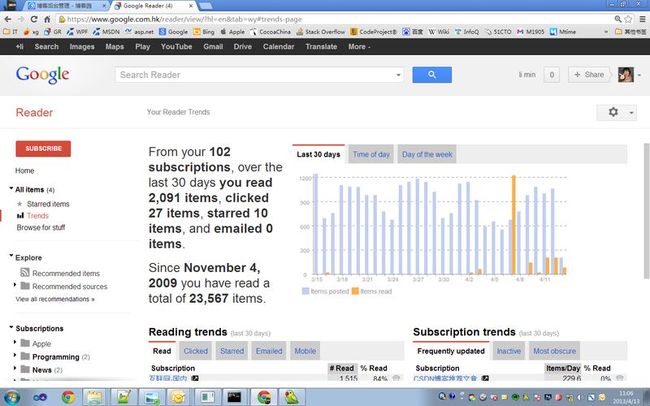Open the GR bookmark

pyautogui.click(x=53, y=32)
